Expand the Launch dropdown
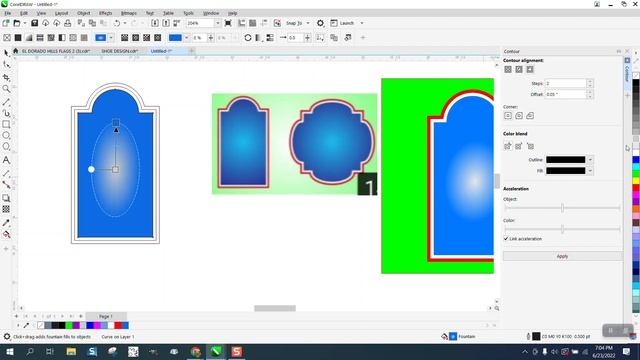Viewport: 640px width, 360px height. pyautogui.click(x=362, y=23)
